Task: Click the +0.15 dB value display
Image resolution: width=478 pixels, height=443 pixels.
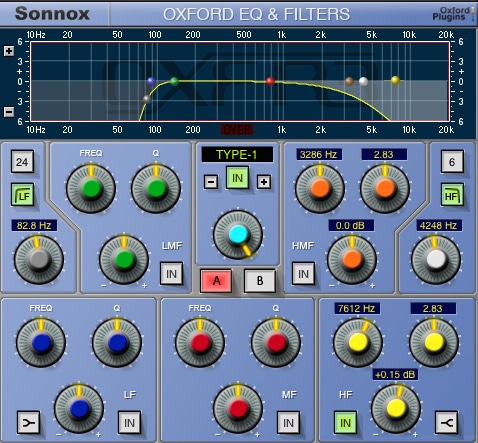Action: point(396,374)
